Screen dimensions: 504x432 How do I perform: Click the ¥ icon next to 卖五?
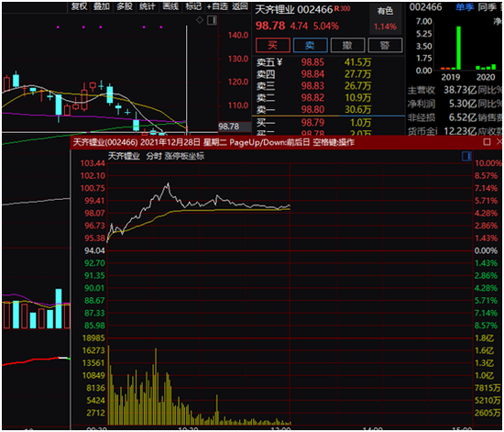point(279,61)
